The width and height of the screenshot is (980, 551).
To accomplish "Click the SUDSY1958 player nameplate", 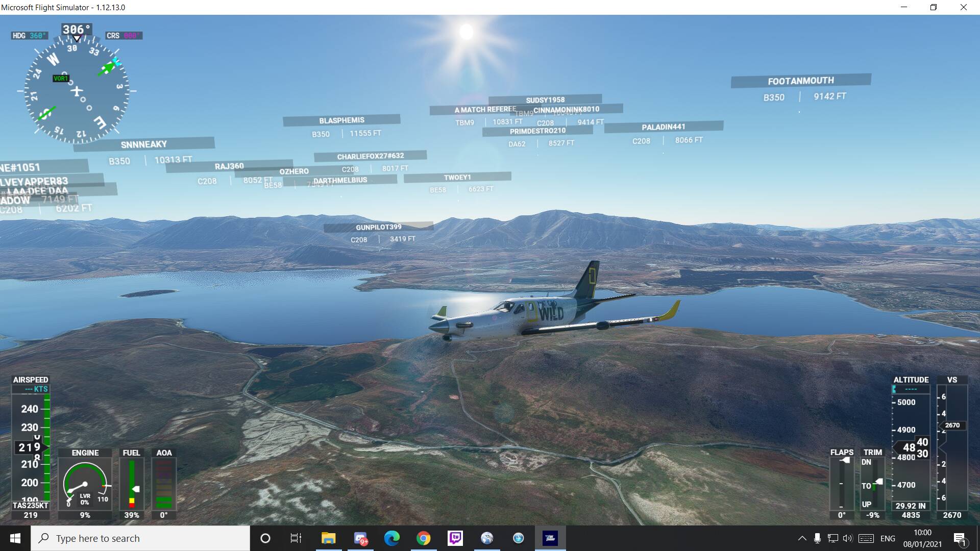I will pyautogui.click(x=545, y=99).
